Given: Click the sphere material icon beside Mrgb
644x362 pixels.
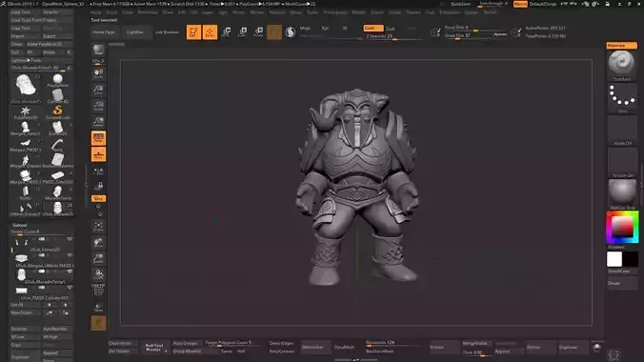Looking at the screenshot, I should pos(291,32).
